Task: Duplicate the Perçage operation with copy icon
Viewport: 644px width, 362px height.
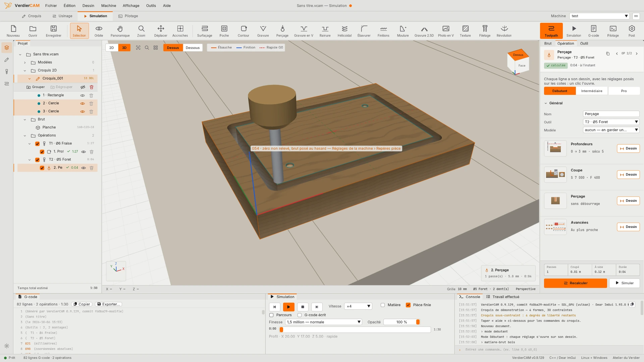Action: click(608, 54)
